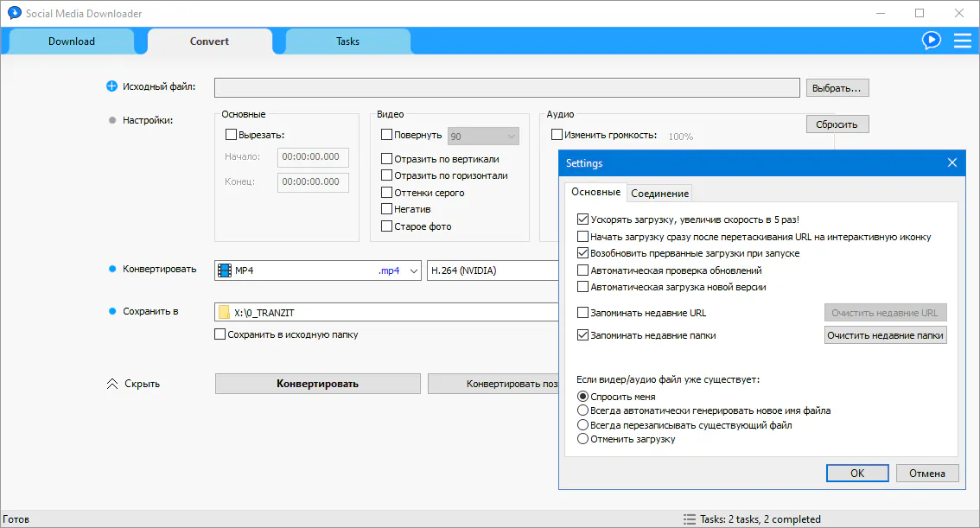Image resolution: width=980 pixels, height=528 pixels.
Task: Click the yellow folder icon for X:\0_TRANZIT
Action: tap(225, 313)
